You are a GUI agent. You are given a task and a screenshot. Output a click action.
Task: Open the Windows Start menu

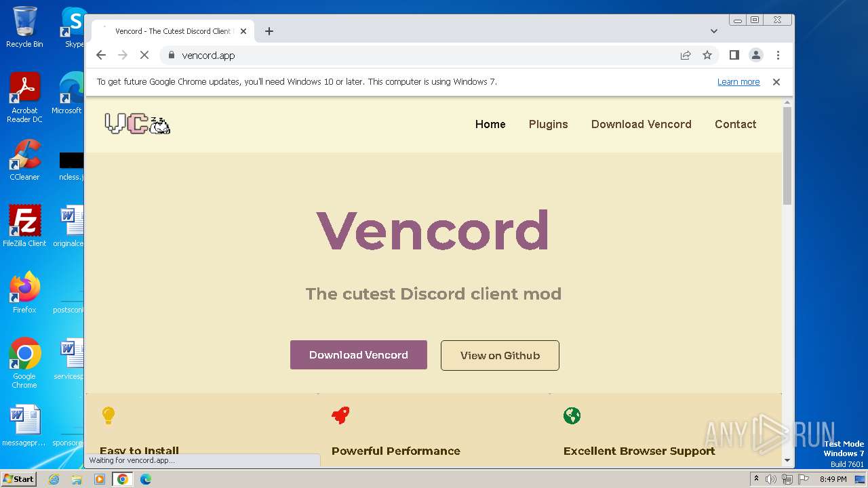[18, 479]
